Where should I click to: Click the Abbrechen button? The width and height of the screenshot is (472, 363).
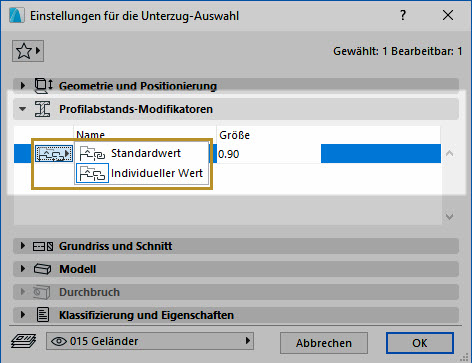point(324,343)
